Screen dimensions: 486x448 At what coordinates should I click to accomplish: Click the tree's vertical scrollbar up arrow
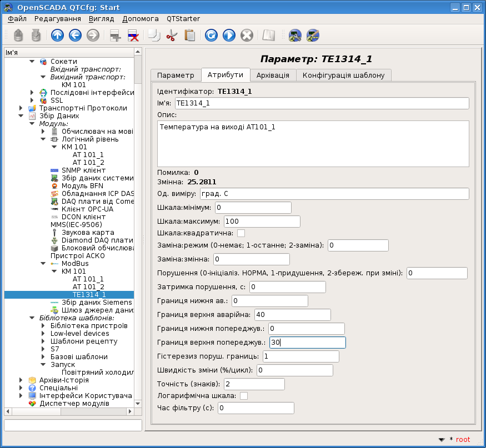tap(138, 52)
